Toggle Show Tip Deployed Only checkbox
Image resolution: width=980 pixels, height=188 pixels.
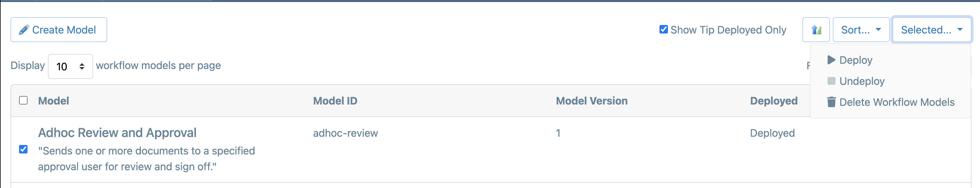663,29
